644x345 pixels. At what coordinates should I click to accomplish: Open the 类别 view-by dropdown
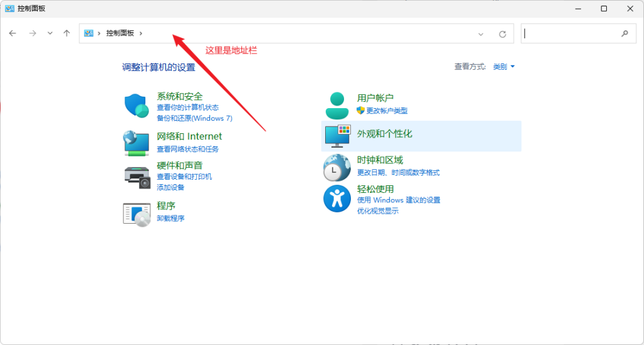click(x=504, y=67)
